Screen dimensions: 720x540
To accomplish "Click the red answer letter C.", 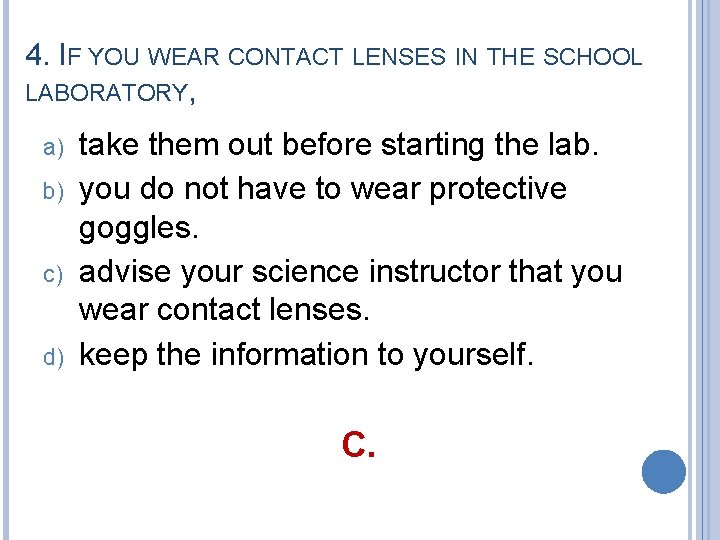I will click(x=359, y=444).
